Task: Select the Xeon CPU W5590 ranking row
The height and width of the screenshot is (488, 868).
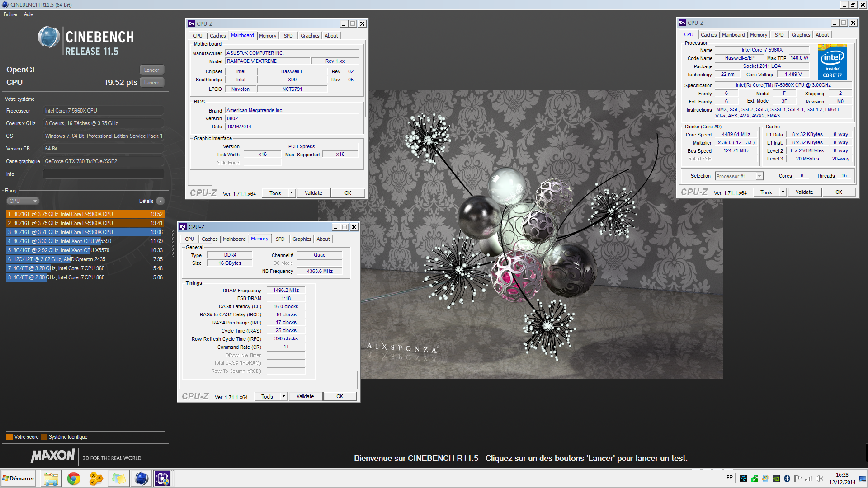Action: point(85,241)
